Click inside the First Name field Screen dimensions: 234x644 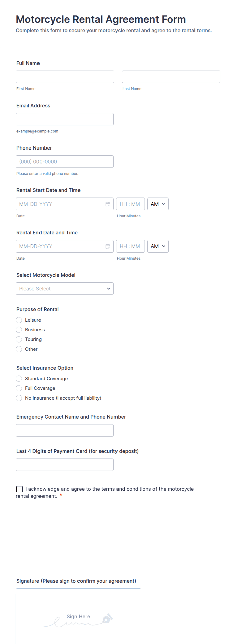[65, 77]
